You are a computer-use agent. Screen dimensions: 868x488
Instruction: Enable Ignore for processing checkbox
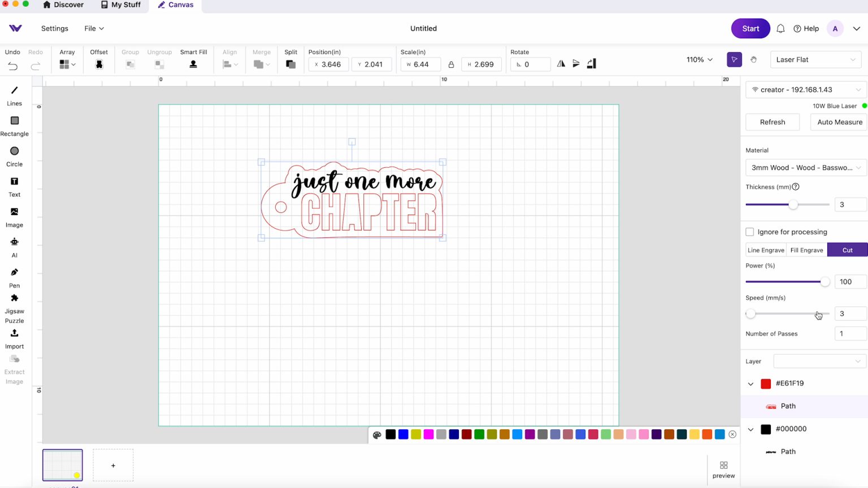pyautogui.click(x=750, y=232)
